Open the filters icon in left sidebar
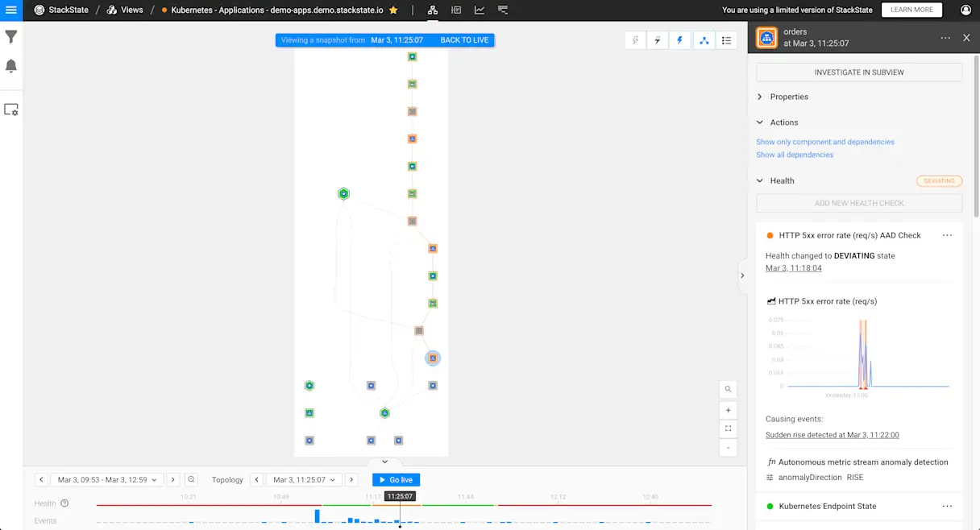 10,36
